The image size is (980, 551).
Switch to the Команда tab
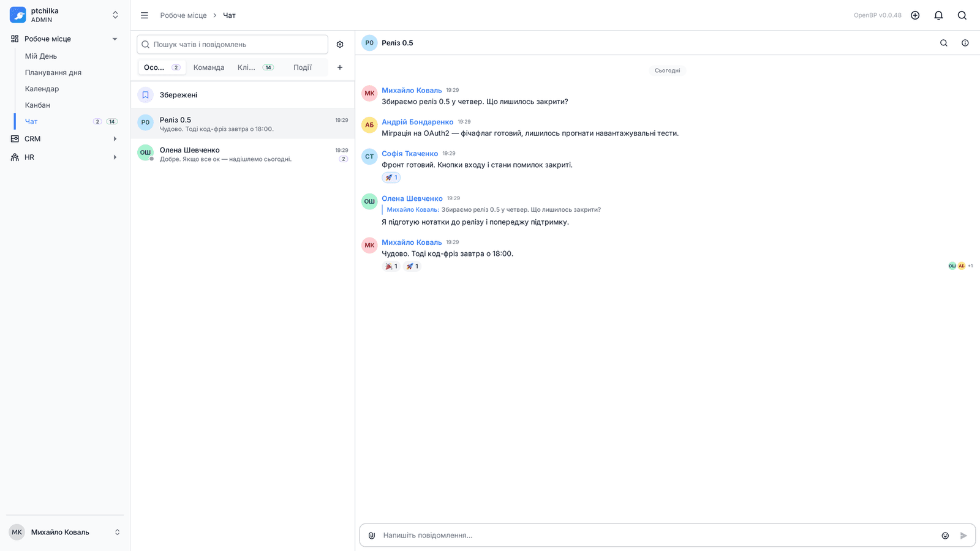point(209,67)
